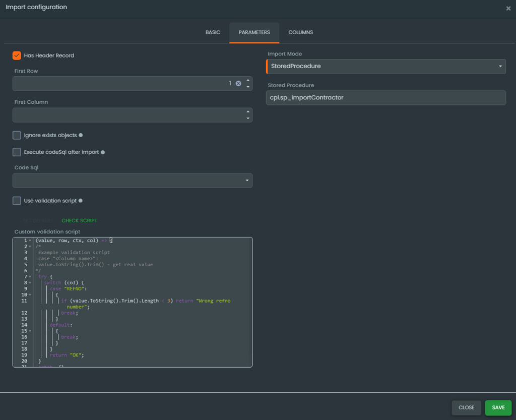Tick the Use validation script checkbox
Screen dimensions: 516x420
[17, 201]
